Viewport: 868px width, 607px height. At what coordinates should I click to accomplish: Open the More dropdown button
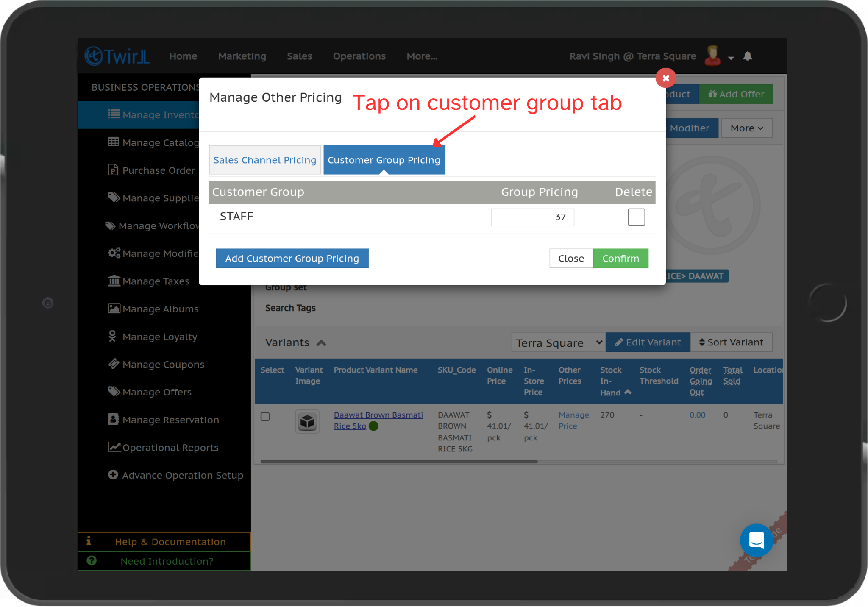[747, 128]
